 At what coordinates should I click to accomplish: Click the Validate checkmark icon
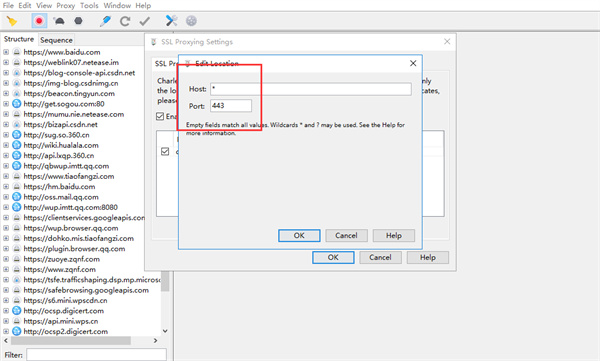point(145,21)
